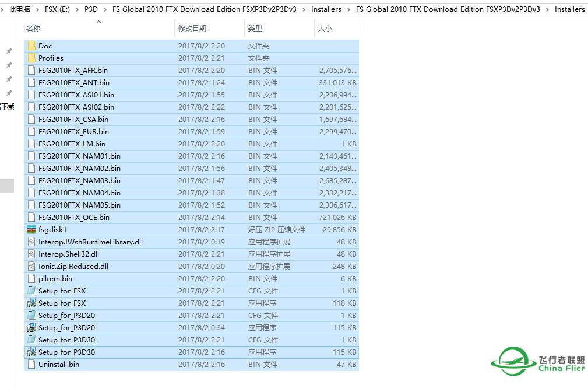
Task: Click the Setup_for_P3D20 CFG file icon
Action: pyautogui.click(x=31, y=316)
